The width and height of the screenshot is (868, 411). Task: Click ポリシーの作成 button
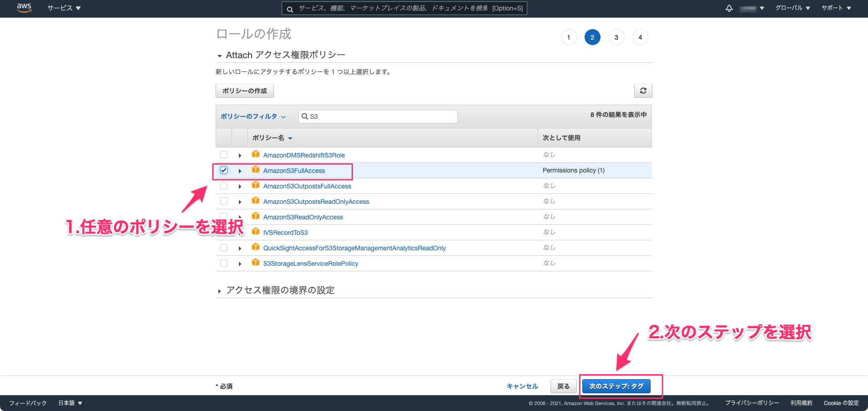[245, 91]
